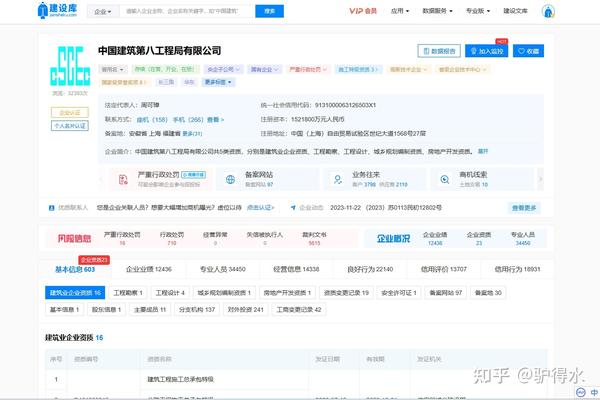Select the 城乡规划编制资质 1 sub-tab
Image resolution: width=600 pixels, height=400 pixels.
coord(224,293)
